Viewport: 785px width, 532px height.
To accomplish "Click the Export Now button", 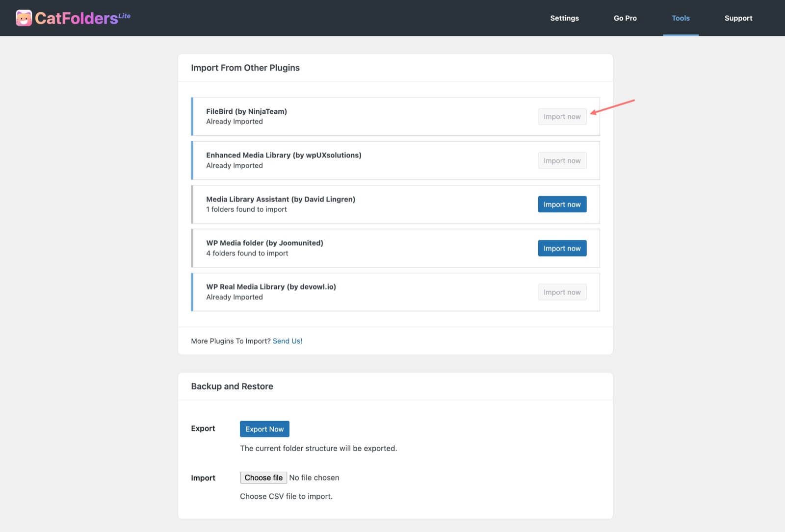I will coord(264,429).
